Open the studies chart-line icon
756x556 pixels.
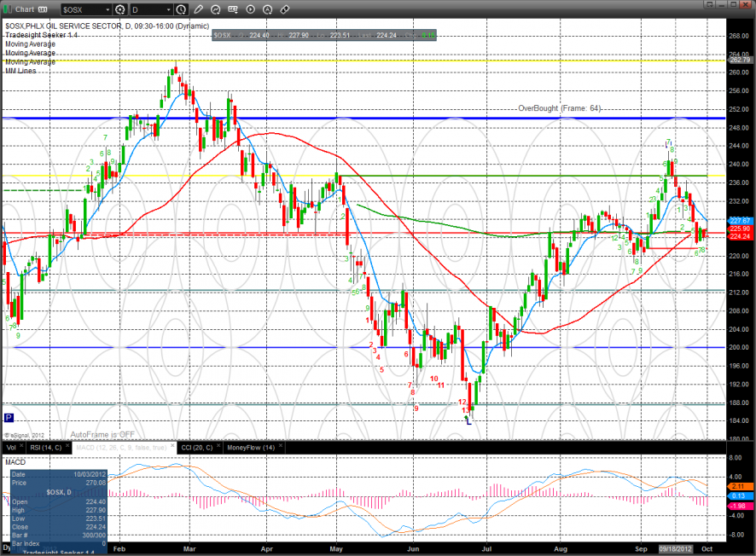(x=216, y=9)
